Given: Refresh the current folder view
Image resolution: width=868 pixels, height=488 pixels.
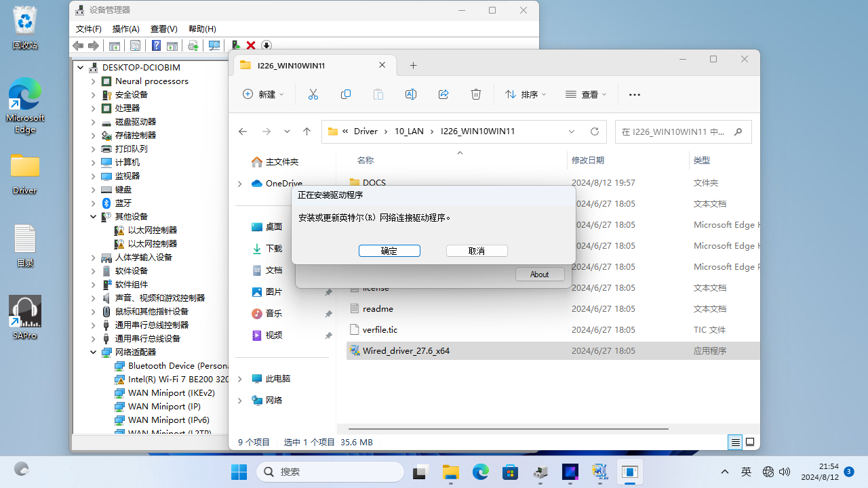Looking at the screenshot, I should click(595, 131).
